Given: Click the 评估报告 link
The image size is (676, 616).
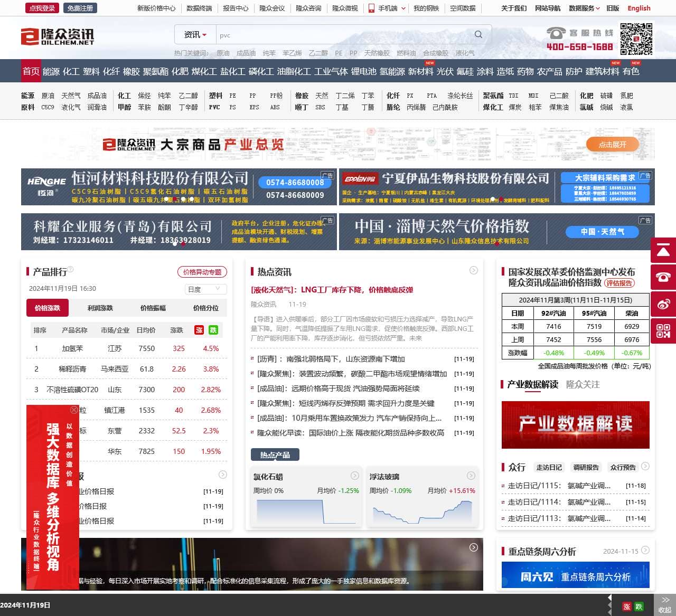Looking at the screenshot, I should coord(619,283).
